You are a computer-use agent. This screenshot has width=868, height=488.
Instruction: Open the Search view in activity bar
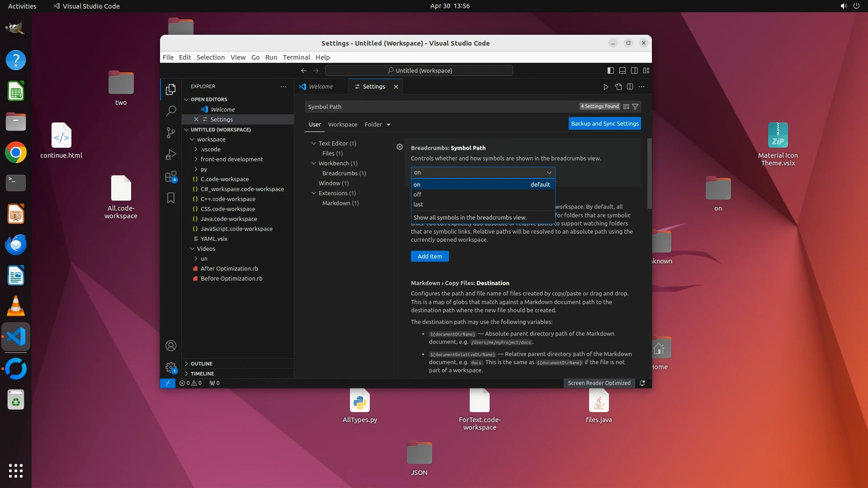tap(171, 111)
